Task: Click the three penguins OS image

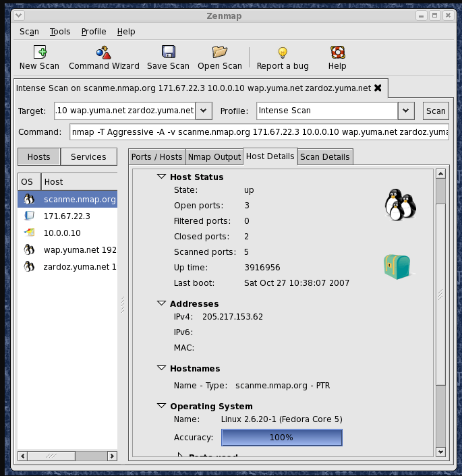Action: 401,204
